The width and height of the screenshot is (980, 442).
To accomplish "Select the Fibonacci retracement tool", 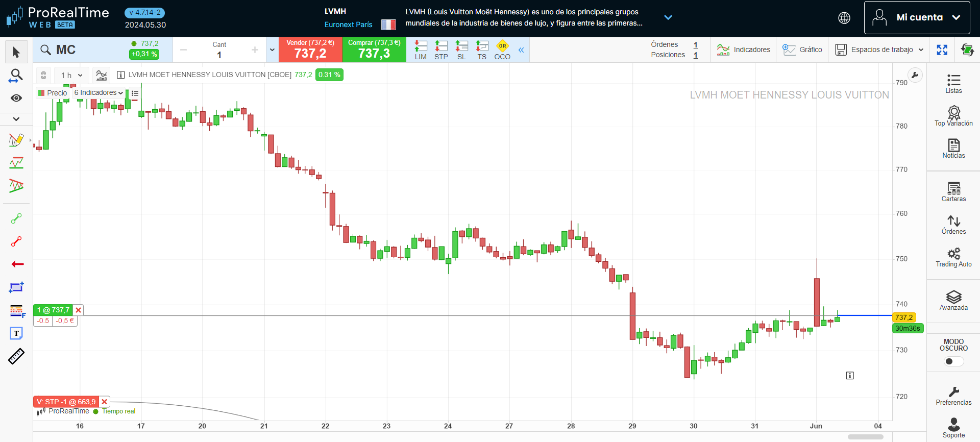I will click(x=17, y=310).
